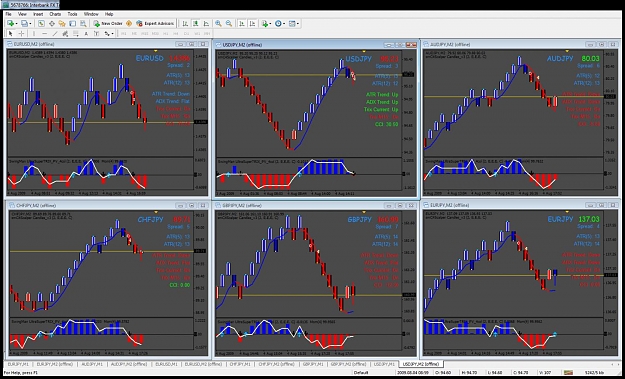The width and height of the screenshot is (625, 379).
Task: Open the Periods clock icon
Action: pyautogui.click(x=278, y=24)
